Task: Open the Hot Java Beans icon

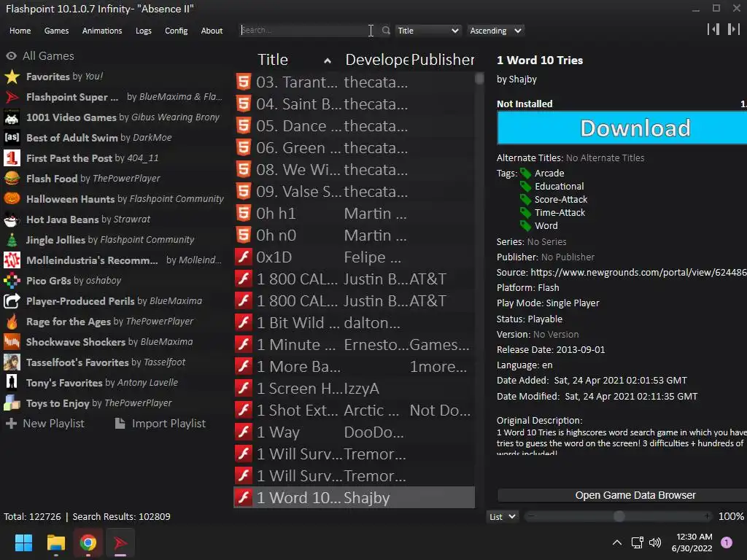Action: tap(12, 219)
